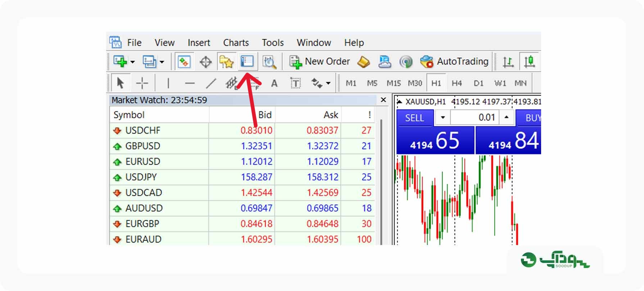Screen dimensions: 644x291
Task: Expand the Profiles dropdown arrow
Action: [162, 62]
